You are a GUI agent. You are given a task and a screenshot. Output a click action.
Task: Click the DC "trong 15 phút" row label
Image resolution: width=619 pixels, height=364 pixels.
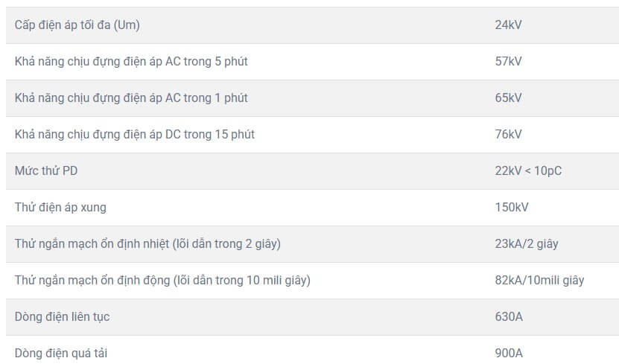pyautogui.click(x=135, y=134)
